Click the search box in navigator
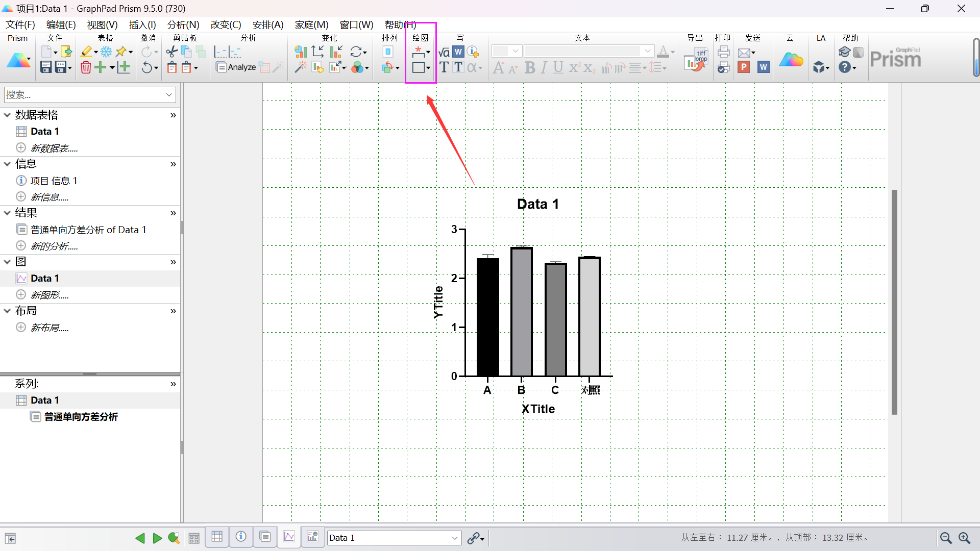Screen dimensions: 980x551 tap(84, 95)
